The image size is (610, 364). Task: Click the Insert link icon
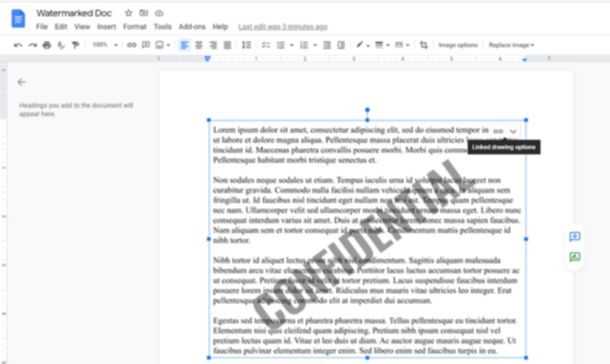point(132,45)
